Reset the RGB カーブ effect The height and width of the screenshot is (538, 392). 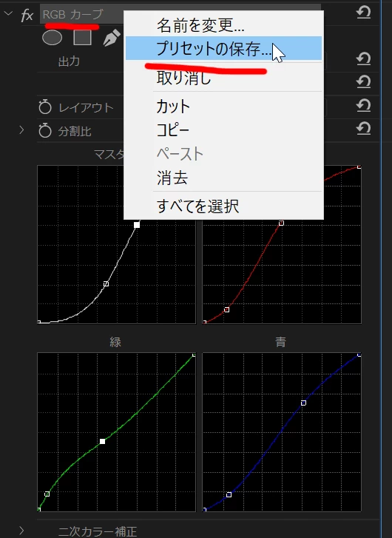coord(364,13)
